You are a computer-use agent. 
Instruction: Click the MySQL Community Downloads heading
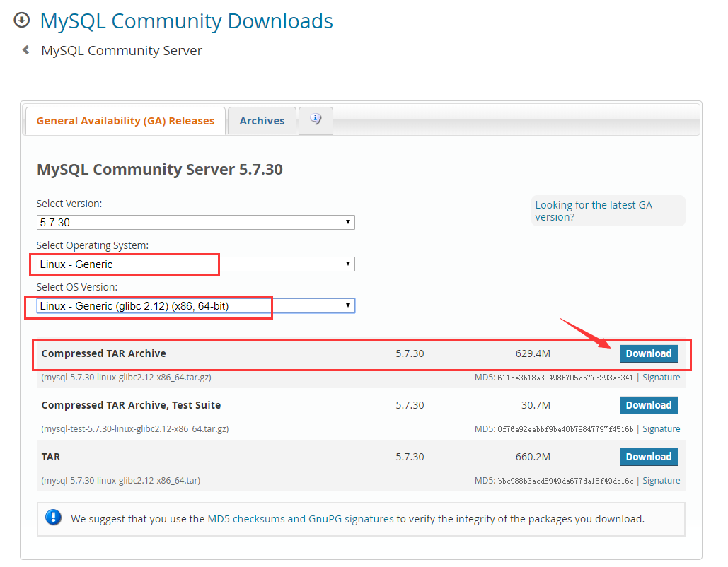[187, 21]
